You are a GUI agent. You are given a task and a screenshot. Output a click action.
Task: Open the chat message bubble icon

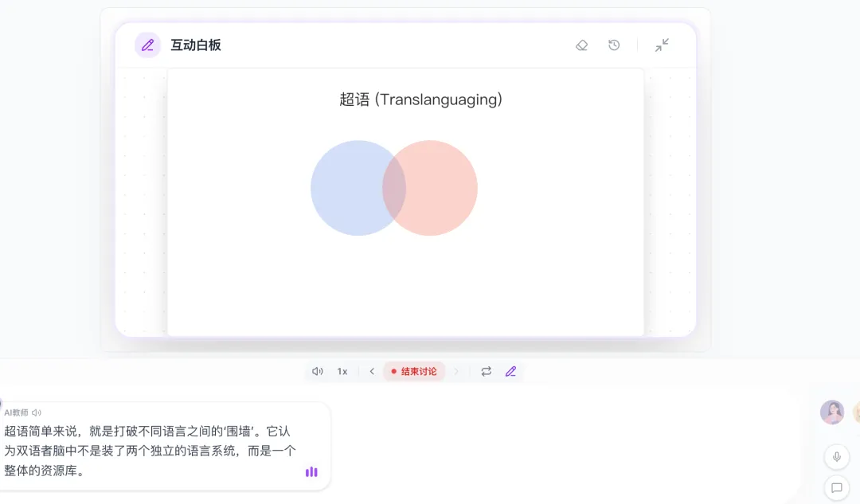pos(836,487)
